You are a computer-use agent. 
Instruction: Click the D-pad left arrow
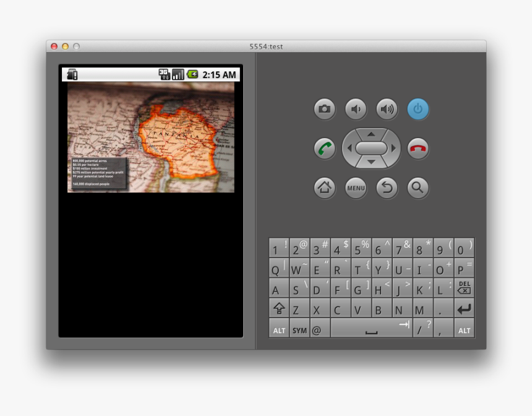(x=349, y=148)
